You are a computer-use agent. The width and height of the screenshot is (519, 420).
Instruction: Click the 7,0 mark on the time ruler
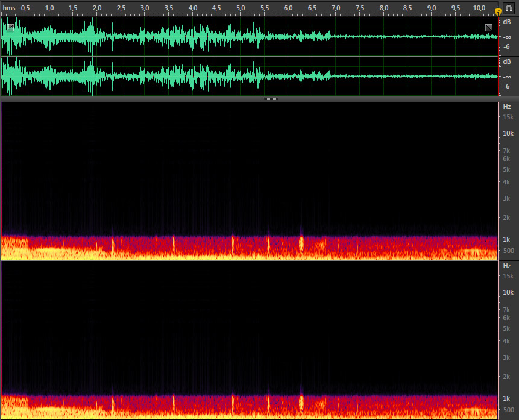coord(336,8)
